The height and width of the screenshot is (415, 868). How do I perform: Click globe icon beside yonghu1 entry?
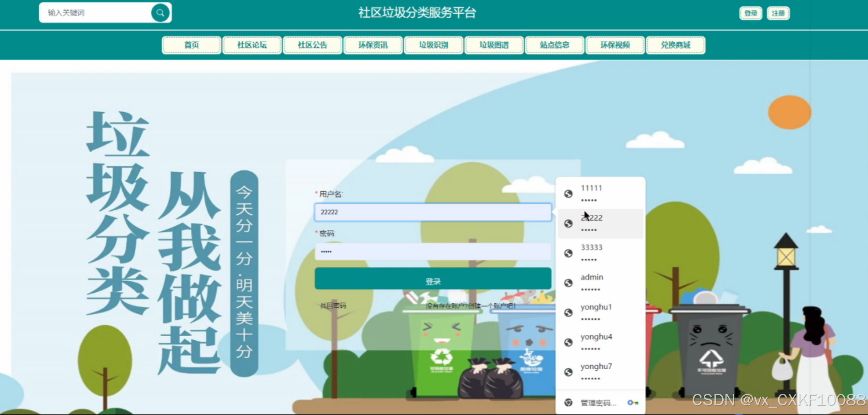[568, 313]
